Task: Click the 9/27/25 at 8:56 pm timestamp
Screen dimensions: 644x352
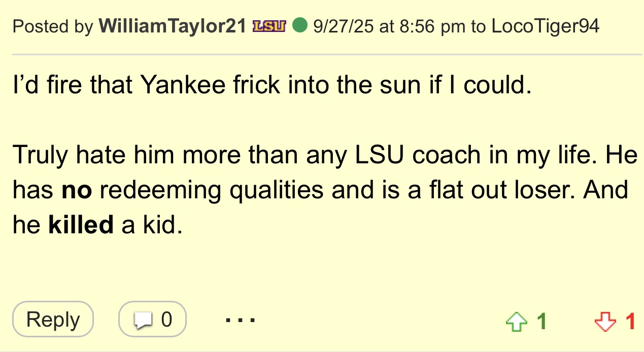Action: (389, 26)
